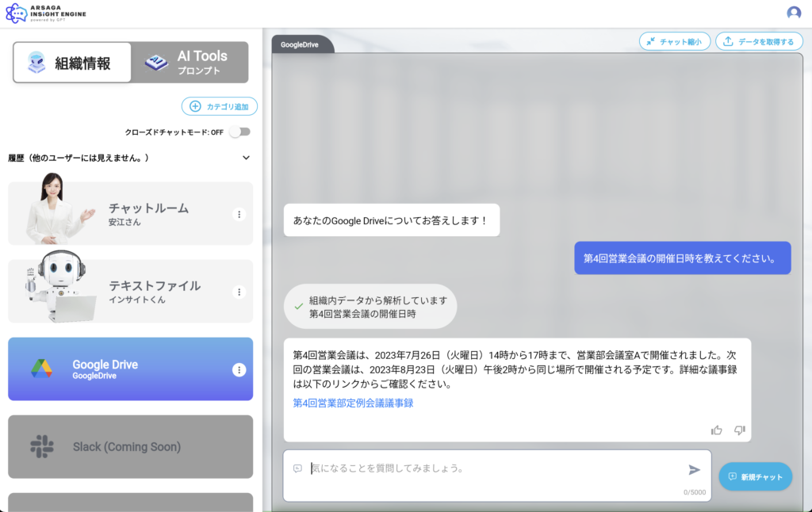Open options menu for チャットルーム card
Viewport: 812px width, 512px height.
point(239,214)
